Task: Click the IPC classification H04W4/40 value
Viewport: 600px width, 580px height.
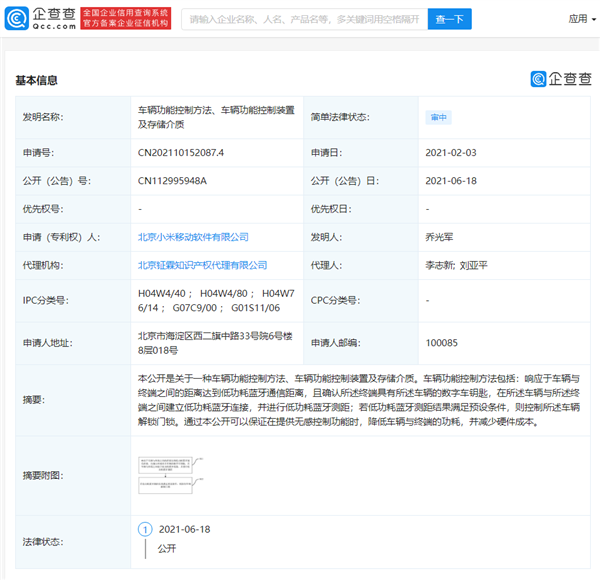Action: pyautogui.click(x=161, y=293)
